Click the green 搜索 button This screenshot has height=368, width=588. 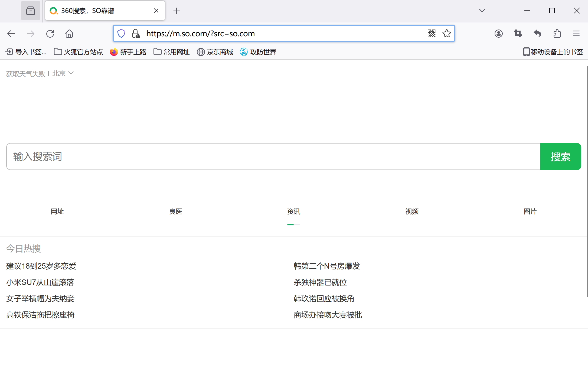click(561, 157)
